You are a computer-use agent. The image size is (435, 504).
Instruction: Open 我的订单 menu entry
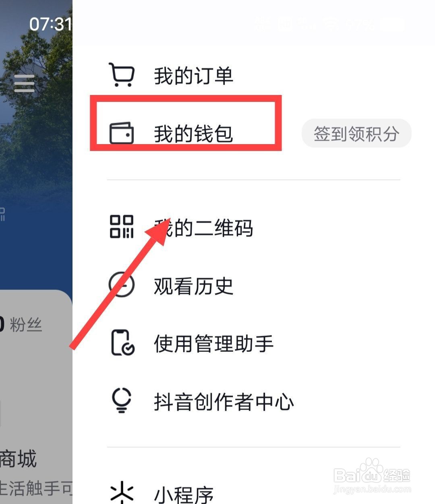click(194, 76)
